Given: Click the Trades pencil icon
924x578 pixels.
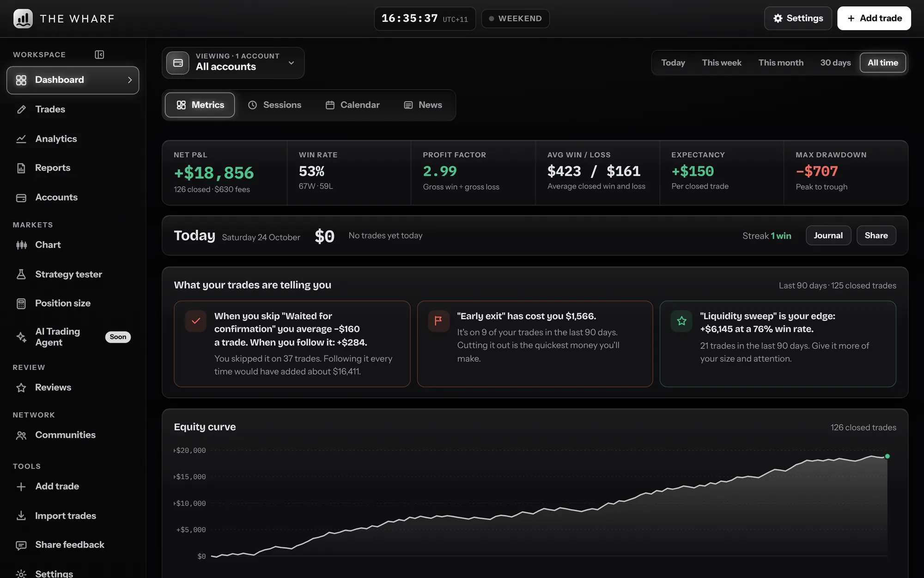Looking at the screenshot, I should [21, 110].
